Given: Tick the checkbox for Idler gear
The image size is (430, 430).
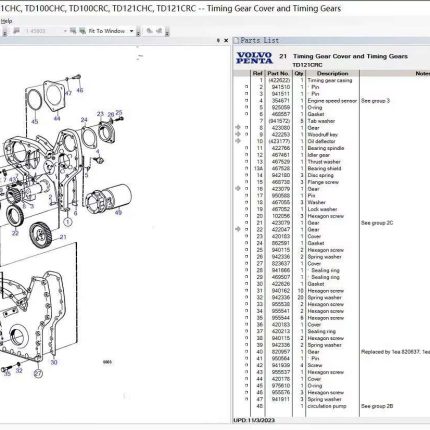Looking at the screenshot, I should 247,155.
